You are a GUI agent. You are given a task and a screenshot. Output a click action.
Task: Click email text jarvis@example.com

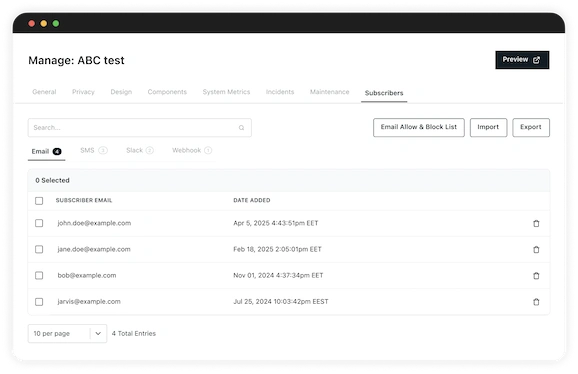pos(89,301)
